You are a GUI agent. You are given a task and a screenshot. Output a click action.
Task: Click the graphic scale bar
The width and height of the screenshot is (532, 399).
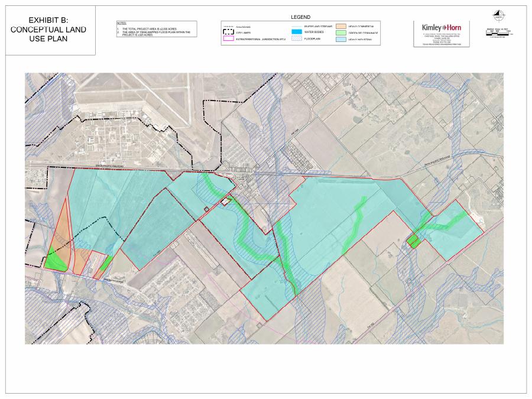(499, 33)
